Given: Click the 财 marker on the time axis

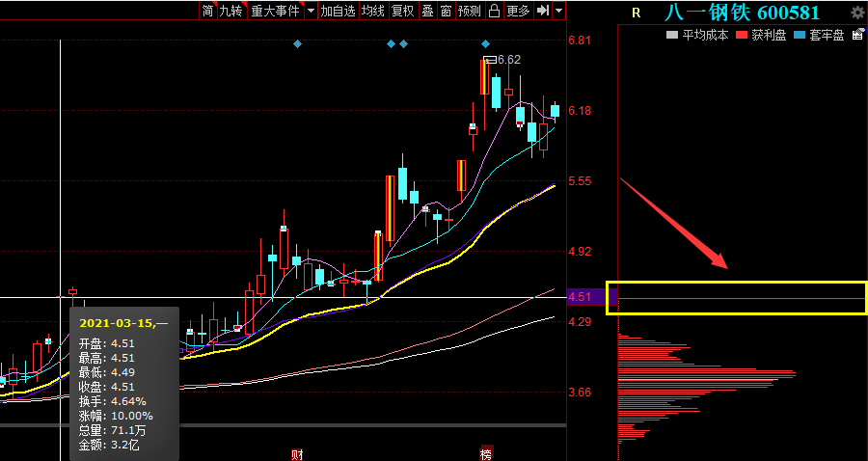Looking at the screenshot, I should click(x=297, y=454).
